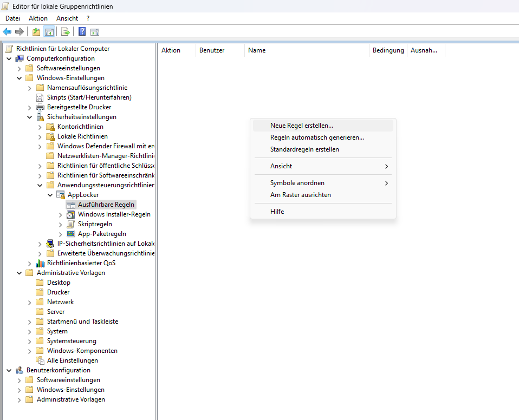Collapse the Sicherheitseinstellungen tree node
The image size is (519, 420).
pos(30,117)
